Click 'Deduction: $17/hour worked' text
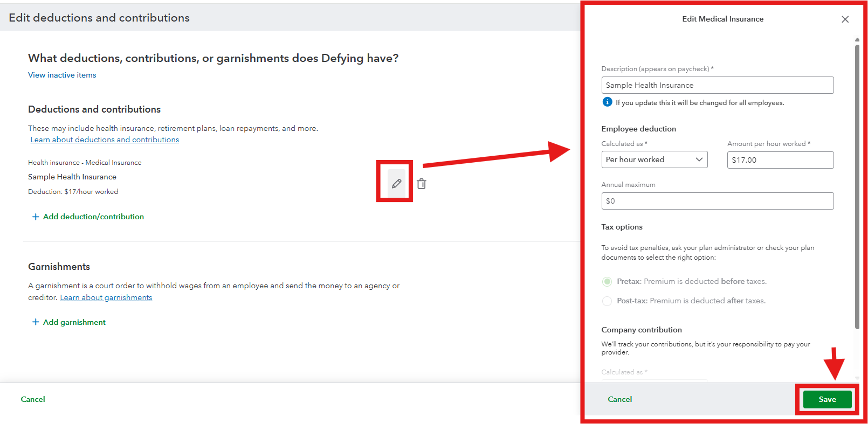Viewport: 868px width, 424px height. [x=73, y=192]
